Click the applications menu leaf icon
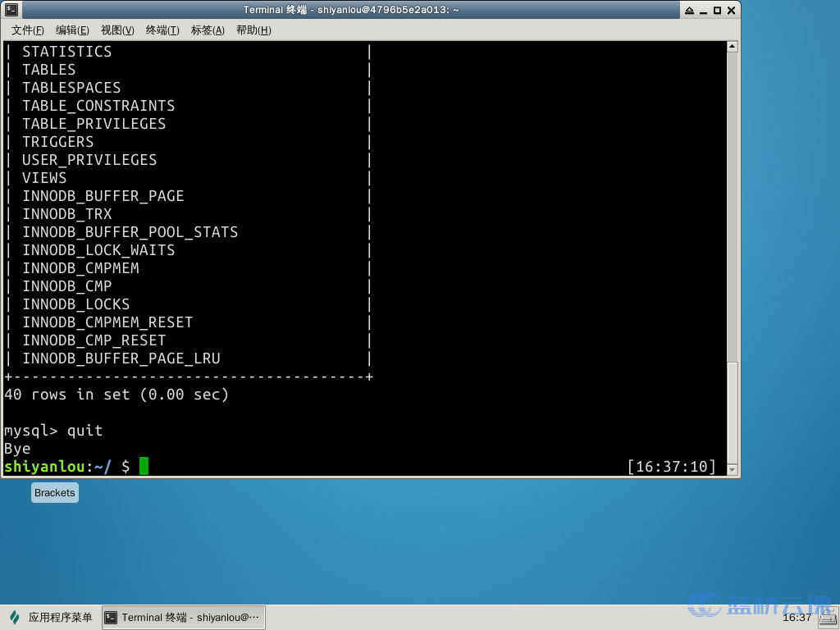Screen dimensions: 840x630 pos(15,617)
